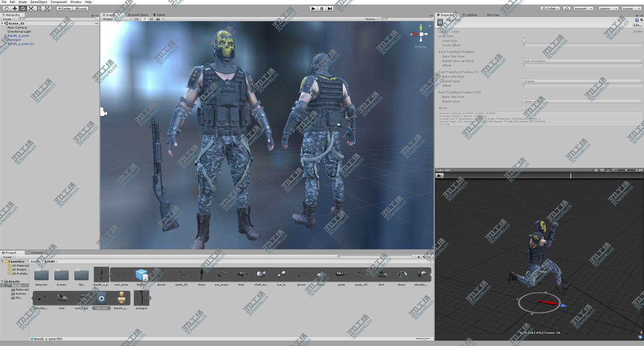
Task: Expand Bandit_a_pose in Hierarchy
Action: pyautogui.click(x=6, y=36)
